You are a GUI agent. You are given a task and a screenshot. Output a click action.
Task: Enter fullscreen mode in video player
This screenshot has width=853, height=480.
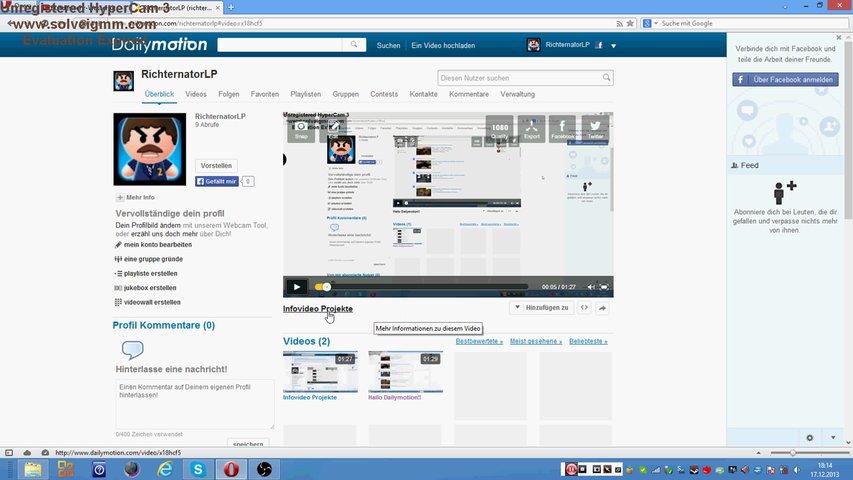click(604, 287)
